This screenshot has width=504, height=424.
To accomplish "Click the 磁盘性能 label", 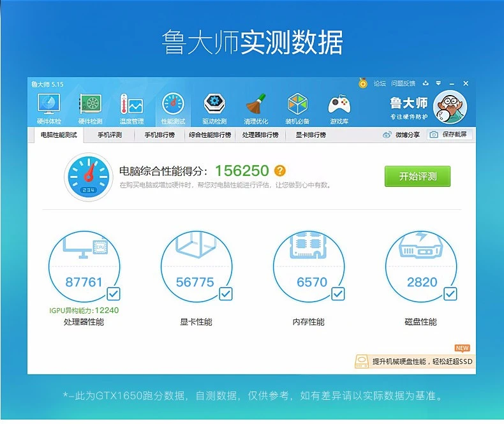I will (x=421, y=322).
